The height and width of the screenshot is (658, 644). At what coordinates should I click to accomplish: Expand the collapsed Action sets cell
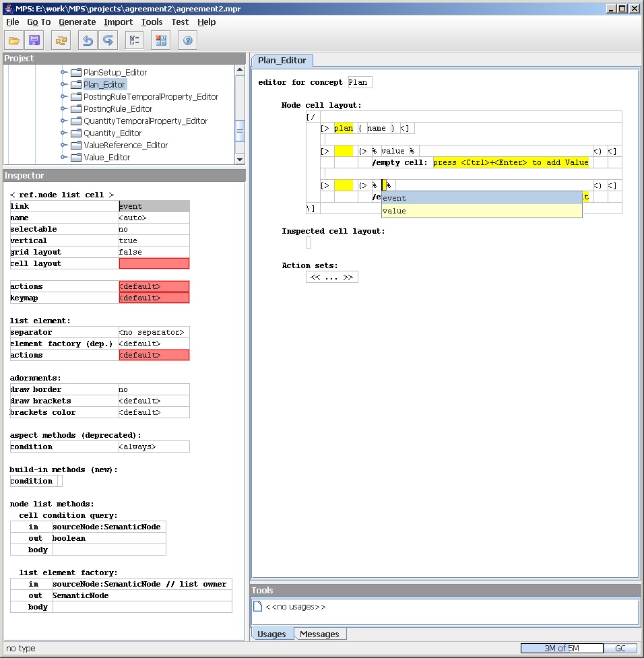coord(331,277)
